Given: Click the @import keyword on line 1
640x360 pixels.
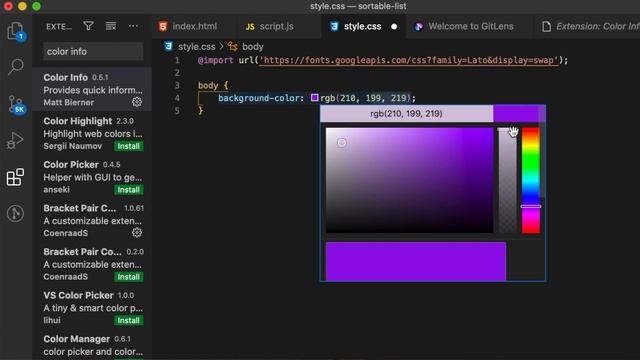Looking at the screenshot, I should pos(216,60).
